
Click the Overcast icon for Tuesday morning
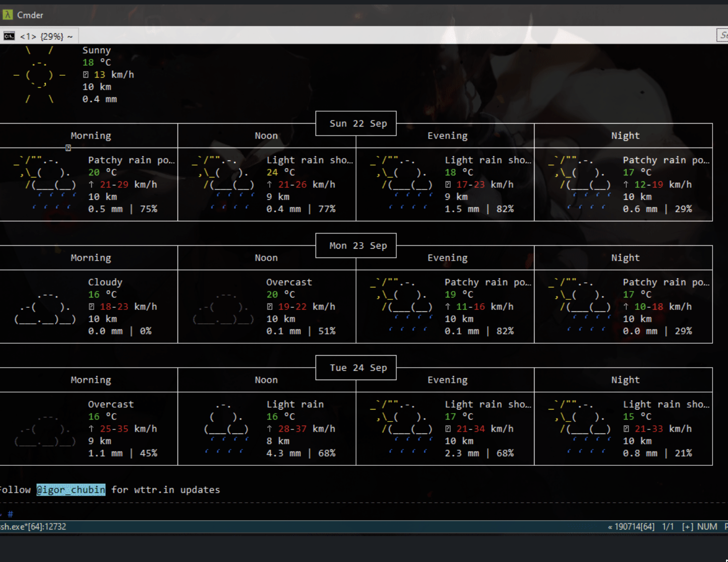tap(45, 429)
